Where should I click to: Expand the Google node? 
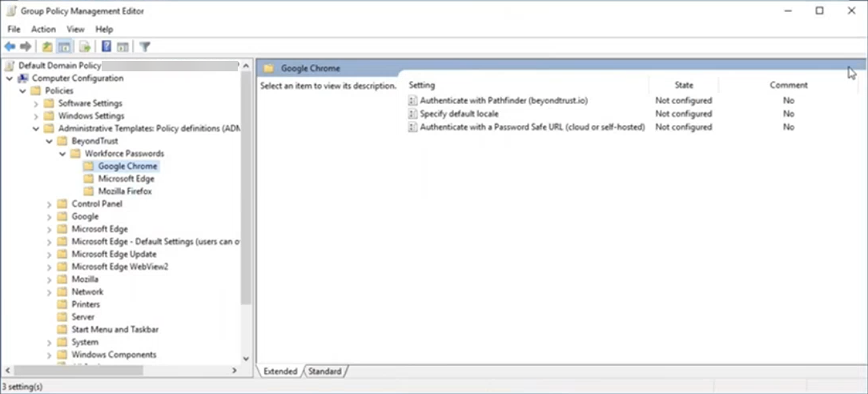[x=50, y=217]
